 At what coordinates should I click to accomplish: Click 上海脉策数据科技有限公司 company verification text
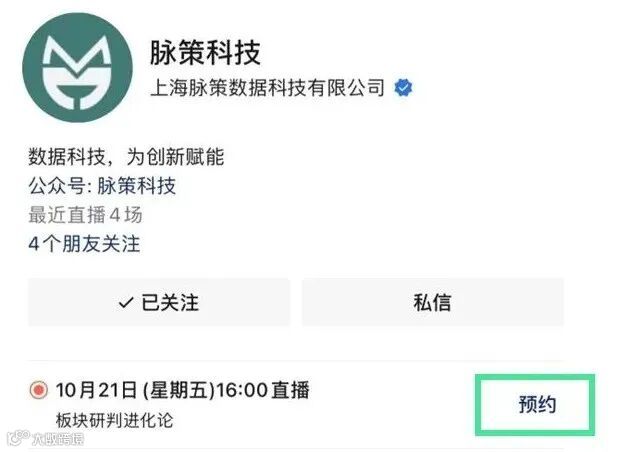coord(268,88)
